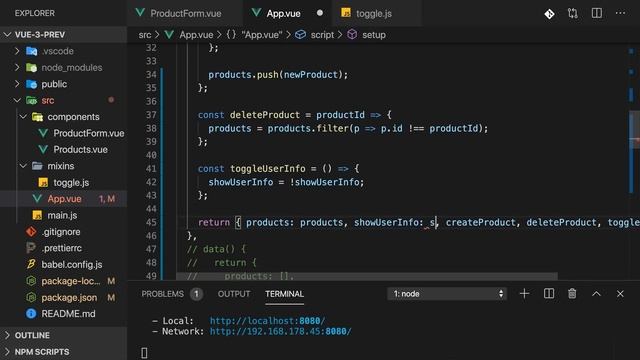This screenshot has width=640, height=360.
Task: Click info icon next to README.md
Action: click(x=31, y=313)
